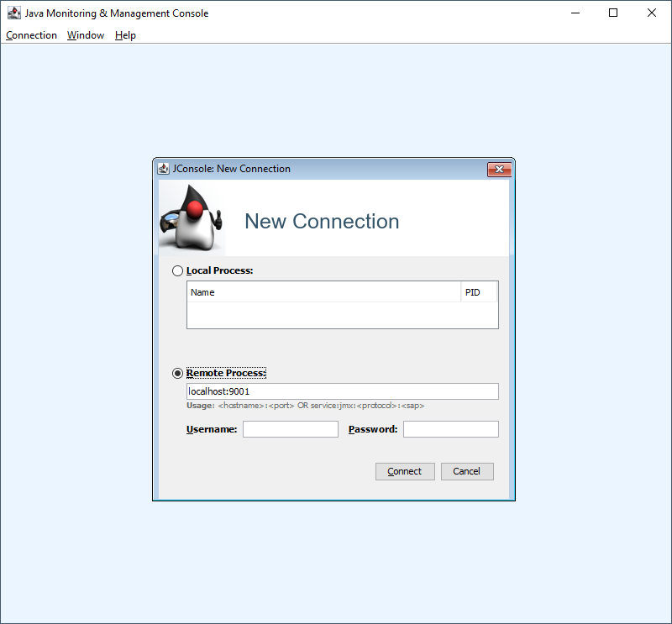Focus the Username text field
672x624 pixels.
290,429
